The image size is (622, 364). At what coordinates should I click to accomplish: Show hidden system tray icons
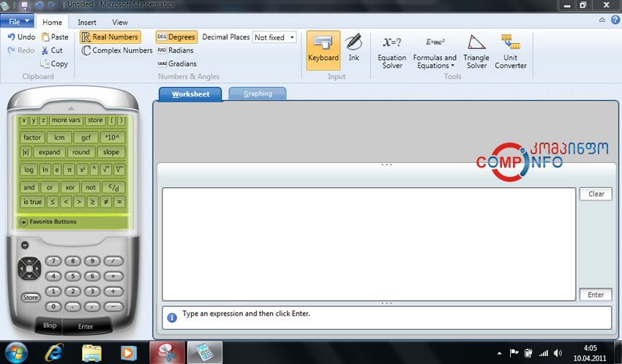499,353
